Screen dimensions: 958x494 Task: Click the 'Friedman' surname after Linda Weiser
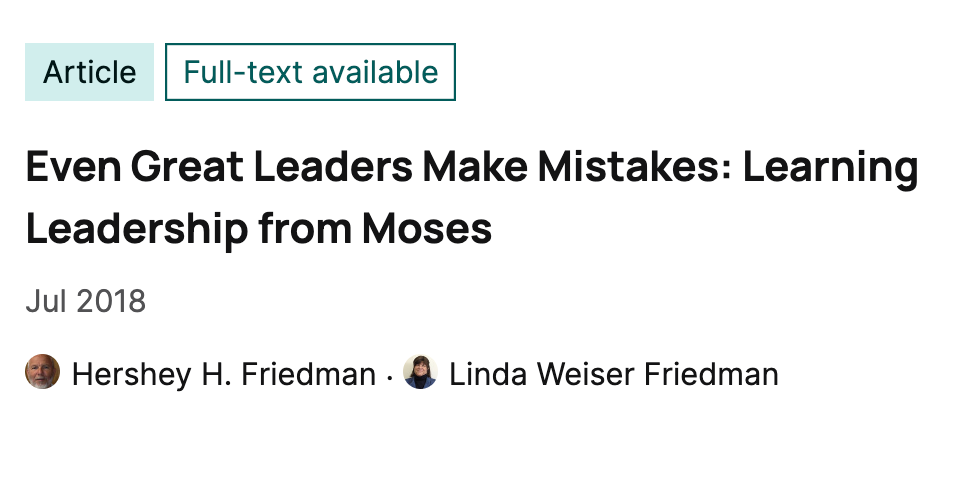[x=711, y=374]
